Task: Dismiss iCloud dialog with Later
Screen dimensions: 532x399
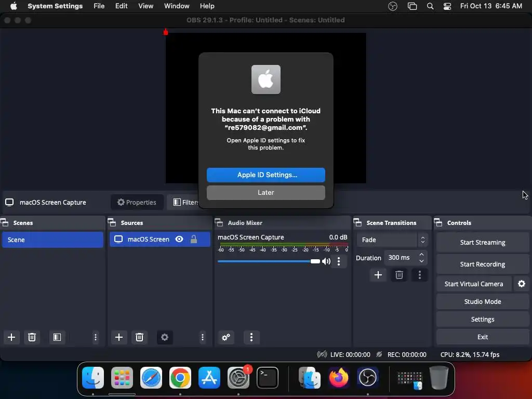Action: pyautogui.click(x=266, y=192)
